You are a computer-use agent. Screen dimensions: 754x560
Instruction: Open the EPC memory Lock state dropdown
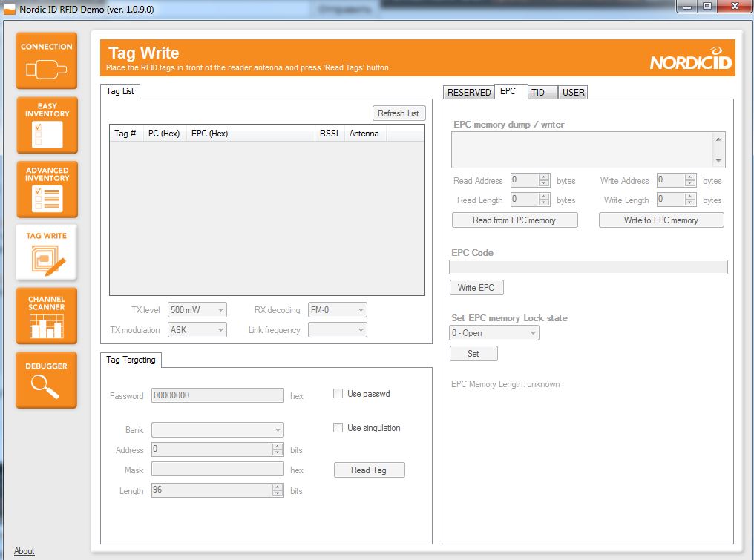point(494,332)
